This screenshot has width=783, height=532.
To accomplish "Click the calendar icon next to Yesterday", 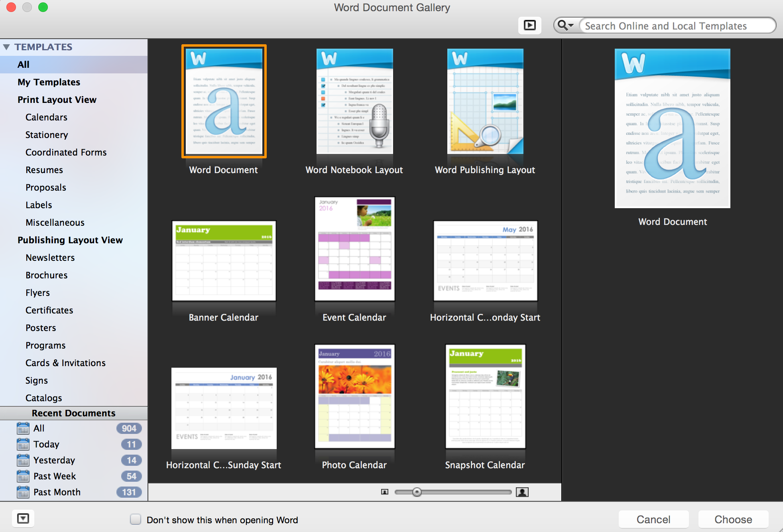I will tap(23, 460).
